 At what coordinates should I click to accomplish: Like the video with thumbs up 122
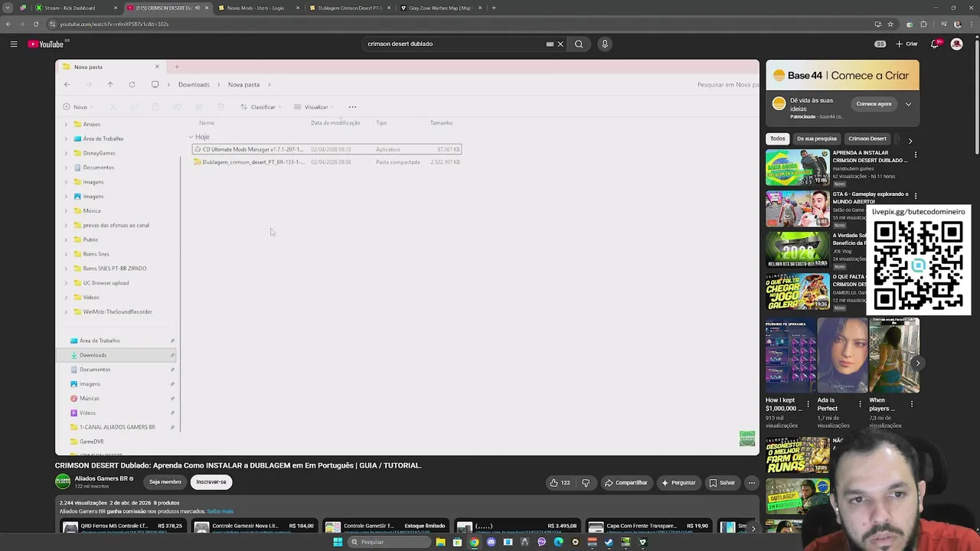point(560,483)
